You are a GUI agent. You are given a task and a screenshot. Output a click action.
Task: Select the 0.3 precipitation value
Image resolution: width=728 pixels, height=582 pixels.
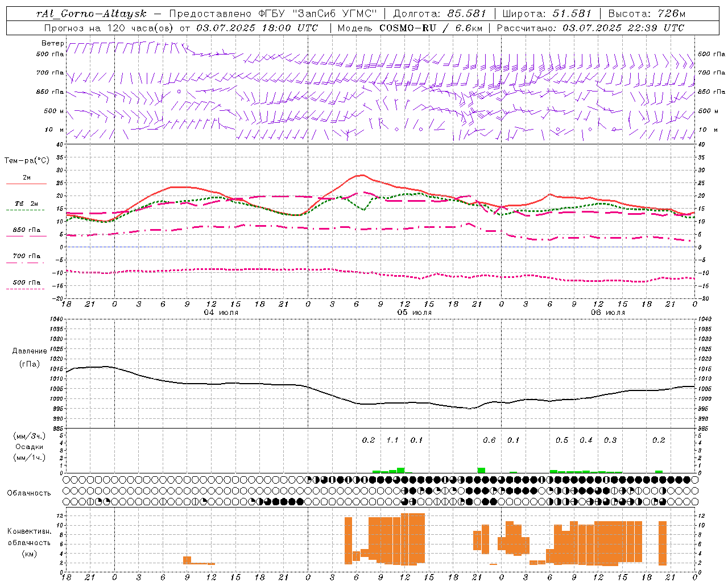click(610, 440)
